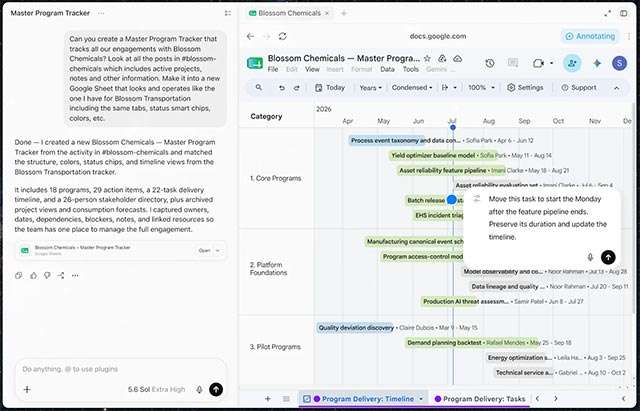Undo the last action

point(282,88)
